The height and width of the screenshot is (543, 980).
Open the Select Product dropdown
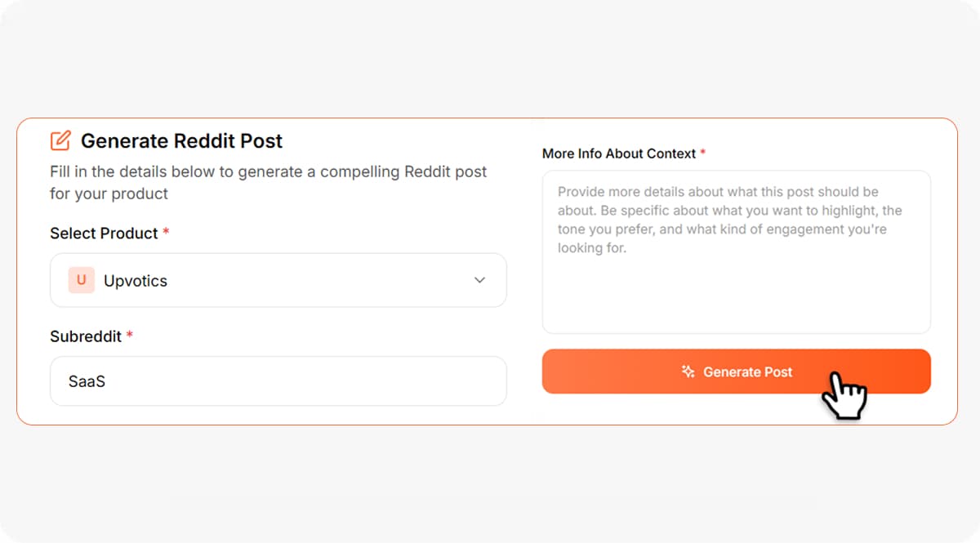click(x=278, y=280)
